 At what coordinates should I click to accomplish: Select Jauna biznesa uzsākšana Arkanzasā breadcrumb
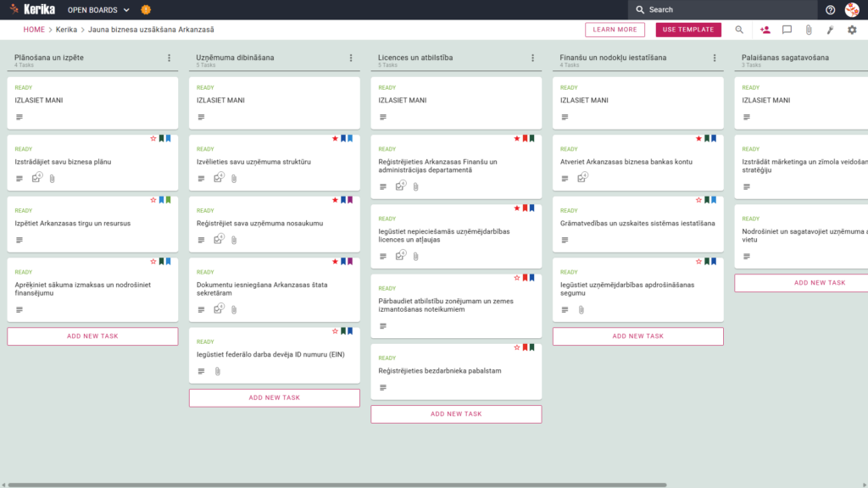coord(151,30)
